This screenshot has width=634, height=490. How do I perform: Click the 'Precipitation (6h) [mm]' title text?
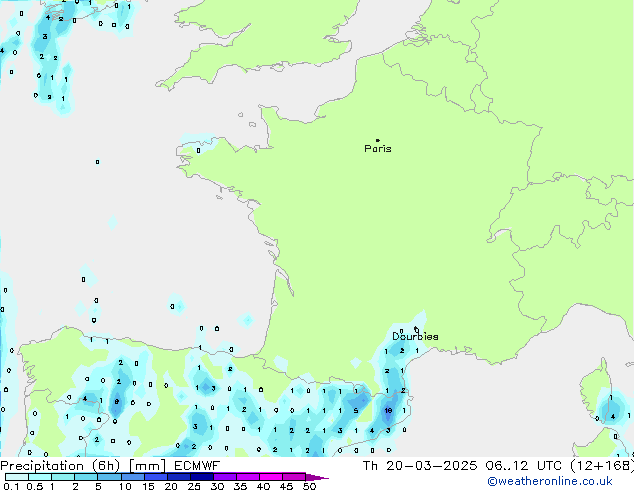coord(83,466)
